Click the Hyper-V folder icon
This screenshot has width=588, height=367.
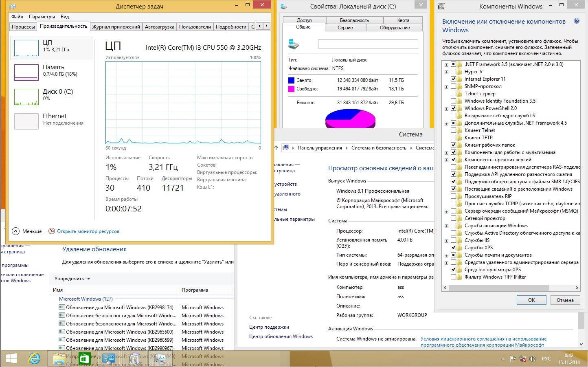click(459, 72)
